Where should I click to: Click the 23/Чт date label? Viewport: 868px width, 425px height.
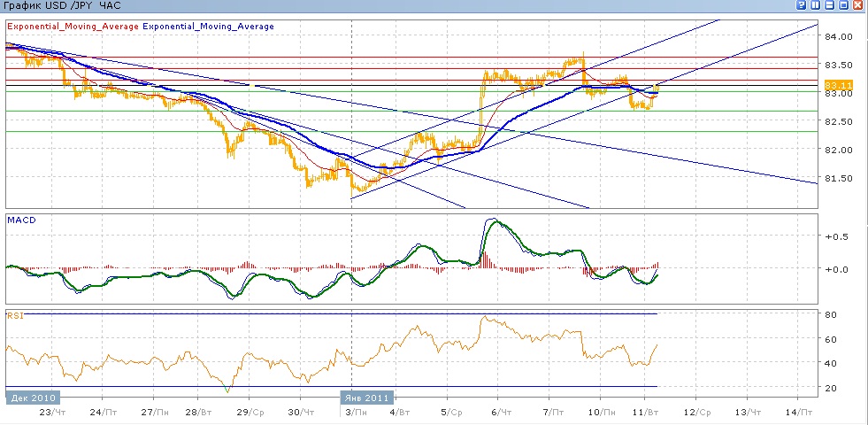click(52, 413)
